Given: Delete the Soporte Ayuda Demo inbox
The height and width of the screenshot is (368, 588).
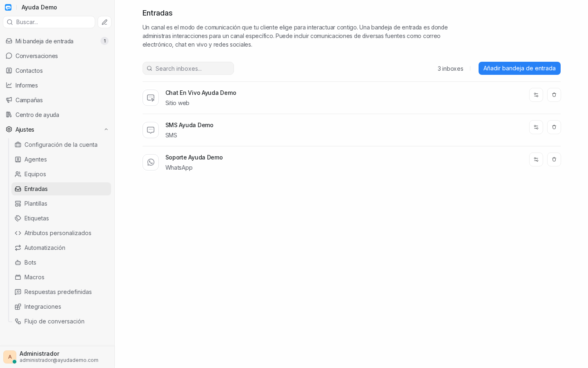Looking at the screenshot, I should point(554,159).
